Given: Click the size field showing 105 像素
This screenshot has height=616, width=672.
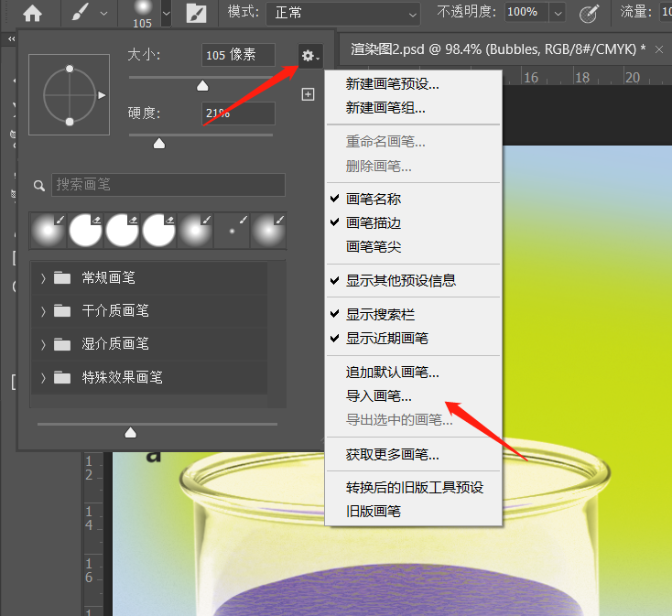Looking at the screenshot, I should point(238,55).
